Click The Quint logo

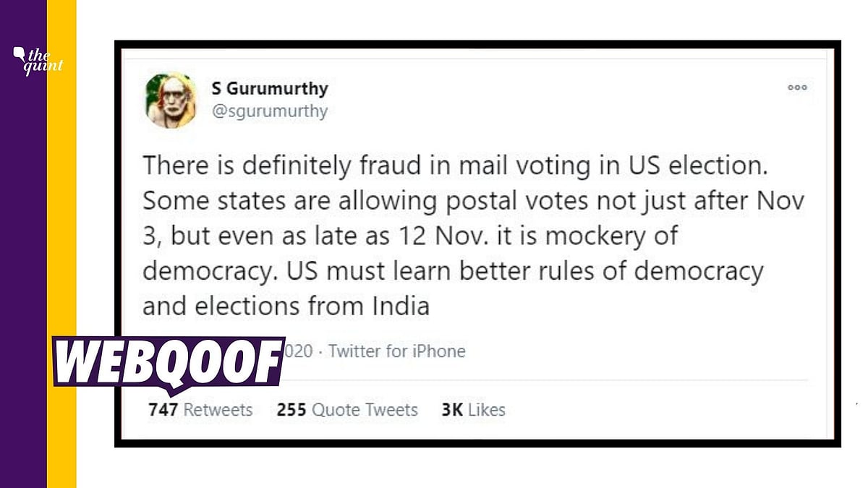[x=38, y=60]
